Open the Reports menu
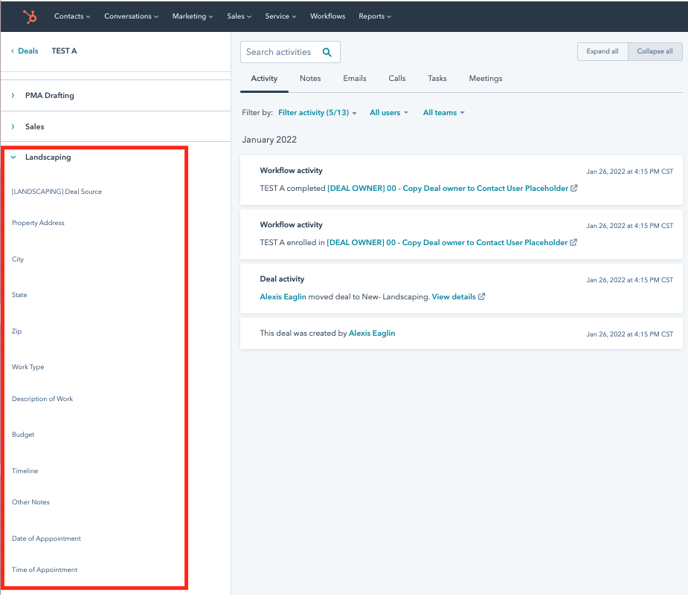This screenshot has height=595, width=688. (374, 16)
